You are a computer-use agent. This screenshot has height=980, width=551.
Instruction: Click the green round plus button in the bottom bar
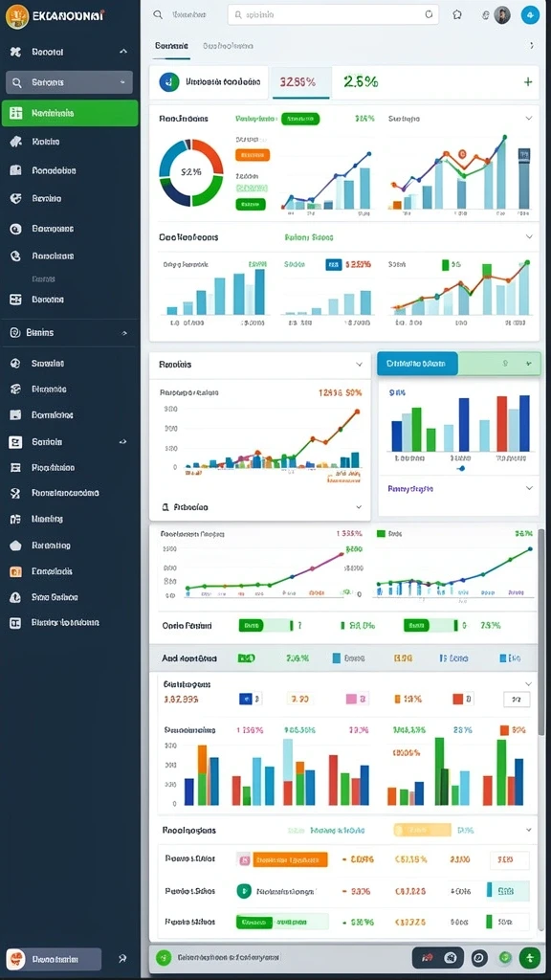(x=529, y=957)
